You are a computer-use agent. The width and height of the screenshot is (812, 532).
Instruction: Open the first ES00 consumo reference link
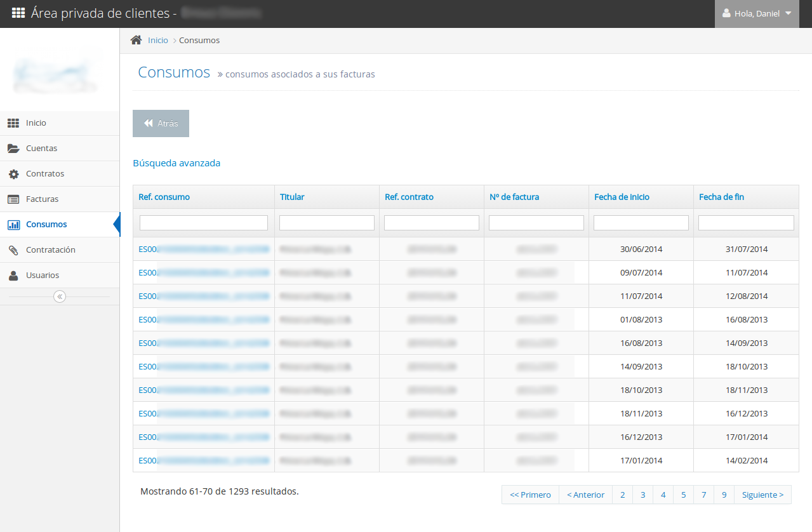point(203,249)
